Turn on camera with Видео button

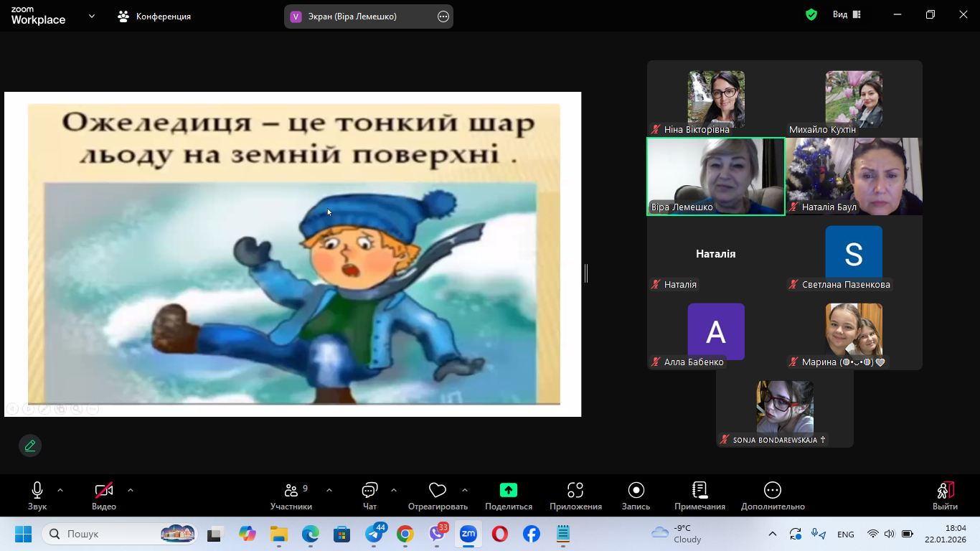point(104,496)
